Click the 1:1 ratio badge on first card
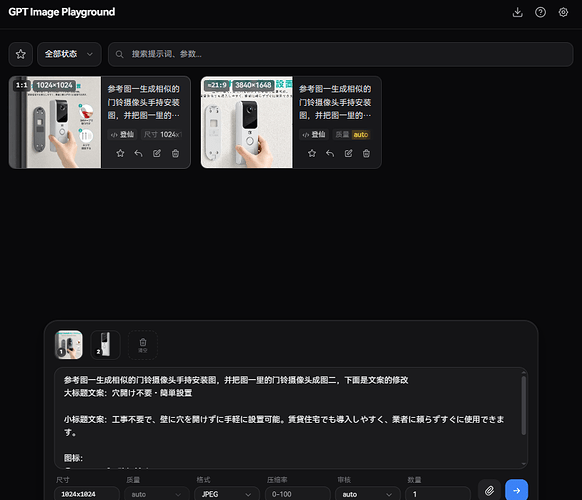This screenshot has width=582, height=500. (22, 85)
